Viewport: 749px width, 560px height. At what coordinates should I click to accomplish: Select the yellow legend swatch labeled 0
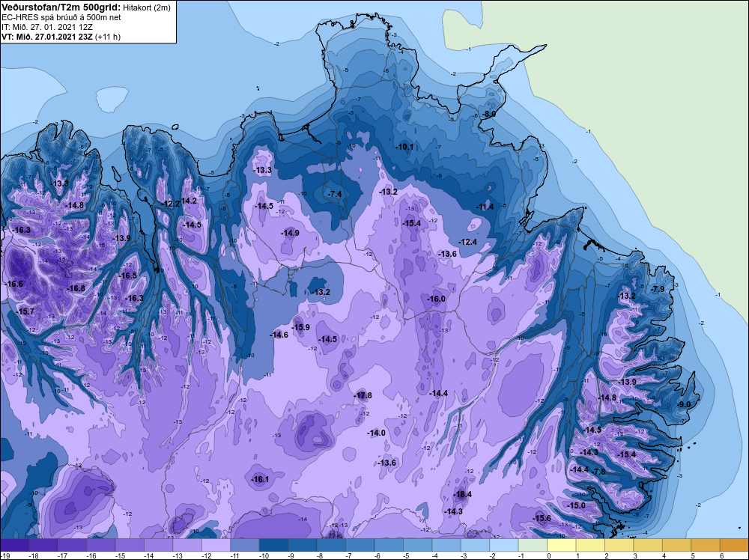click(x=562, y=545)
